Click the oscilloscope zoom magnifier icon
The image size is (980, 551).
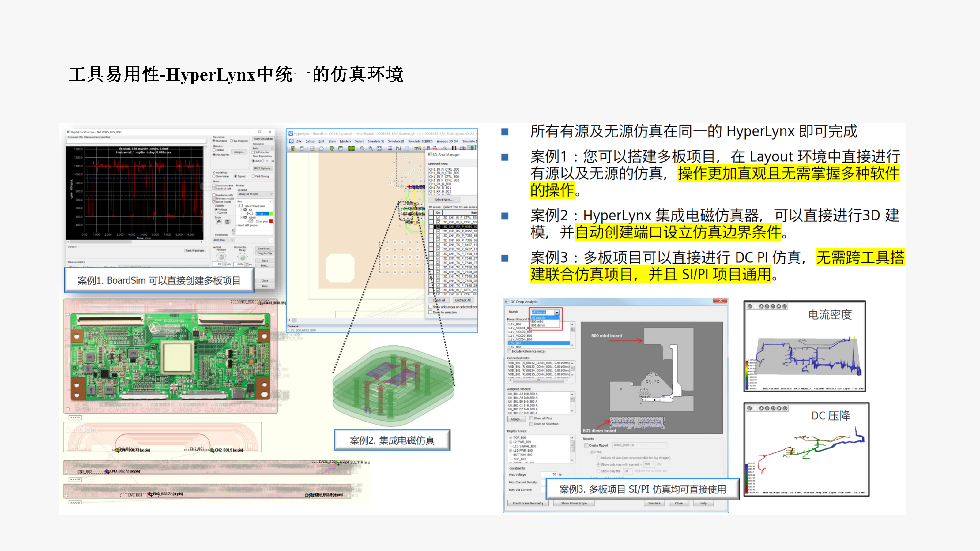[219, 222]
